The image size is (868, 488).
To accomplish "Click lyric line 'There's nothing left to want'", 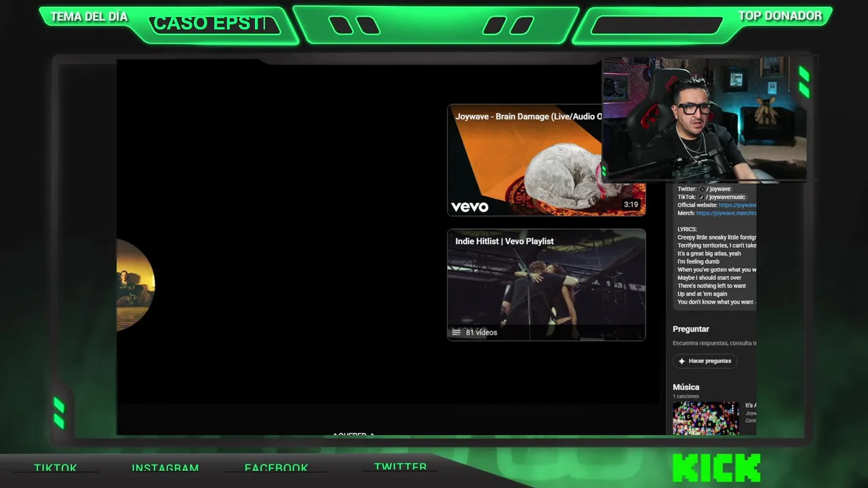I will [711, 286].
